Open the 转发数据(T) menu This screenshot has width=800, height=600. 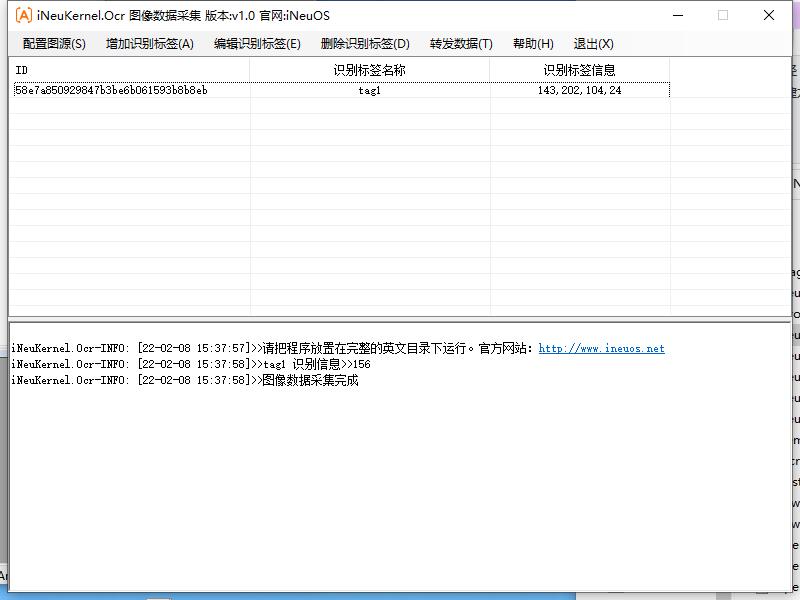click(x=461, y=44)
